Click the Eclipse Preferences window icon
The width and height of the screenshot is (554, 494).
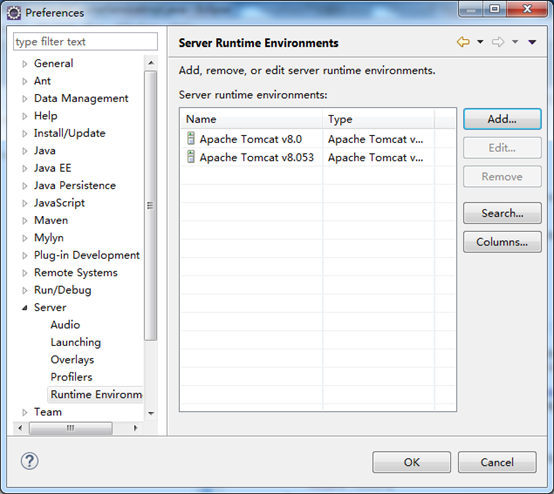pos(14,13)
